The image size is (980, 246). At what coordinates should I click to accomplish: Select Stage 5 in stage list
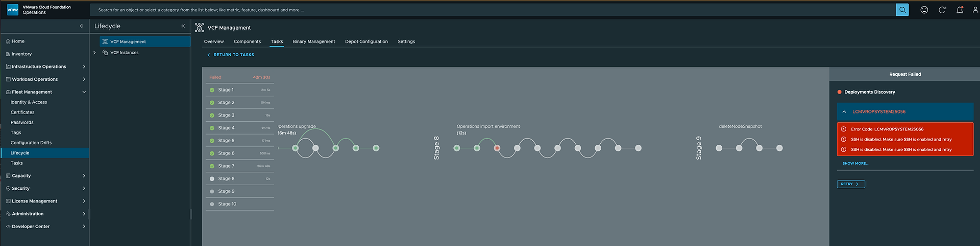pos(240,141)
